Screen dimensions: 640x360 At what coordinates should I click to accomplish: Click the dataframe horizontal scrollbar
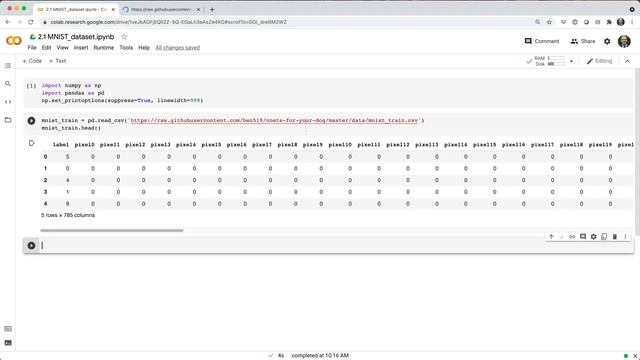[112, 230]
